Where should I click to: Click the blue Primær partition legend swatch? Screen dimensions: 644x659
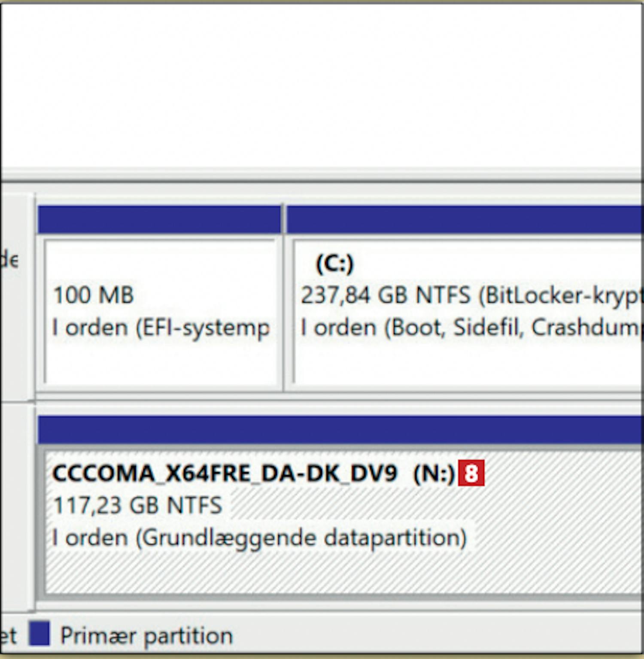(x=39, y=634)
